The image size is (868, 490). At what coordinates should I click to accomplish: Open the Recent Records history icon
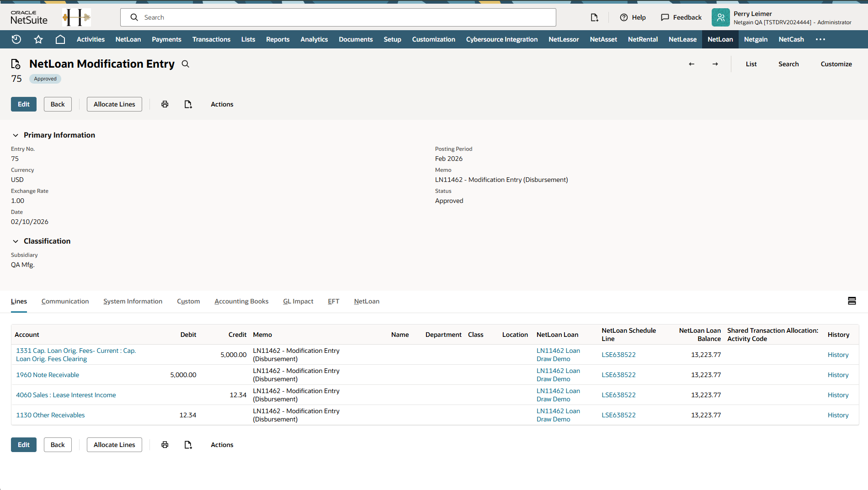click(x=16, y=39)
